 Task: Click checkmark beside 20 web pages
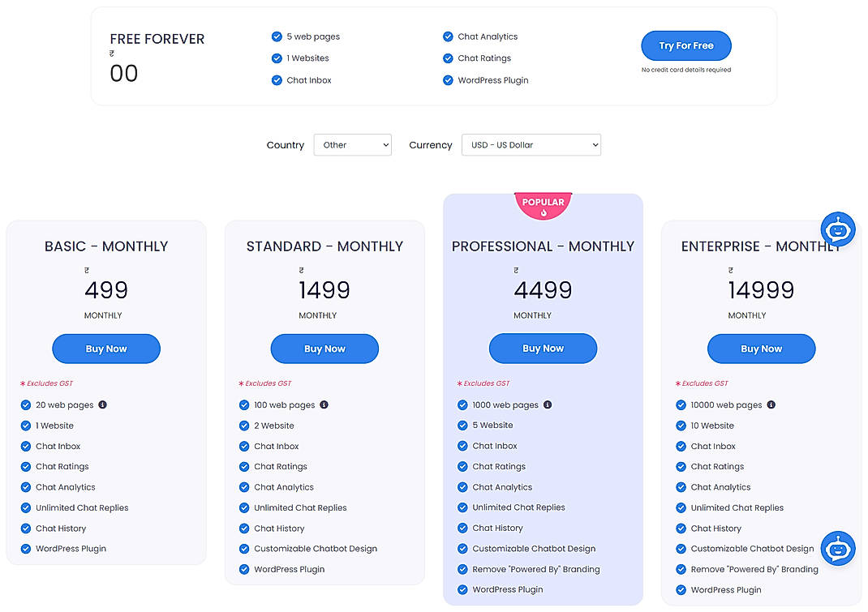(25, 405)
